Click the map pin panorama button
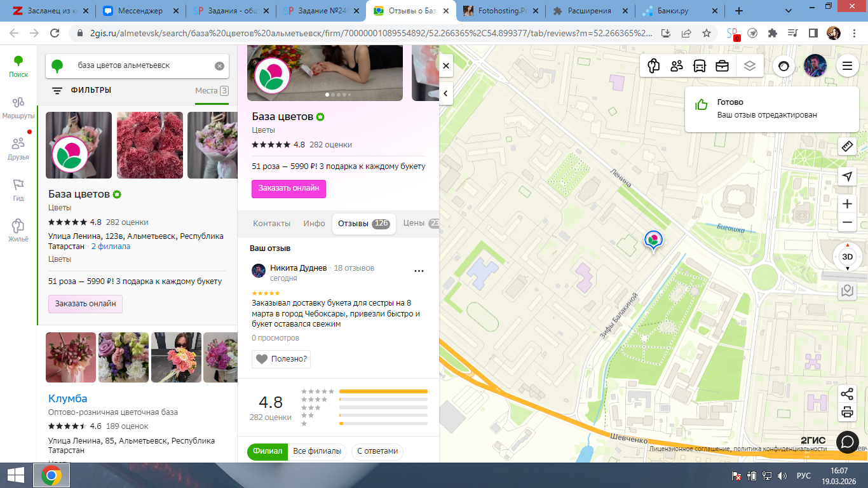This screenshot has height=488, width=868. tap(847, 290)
